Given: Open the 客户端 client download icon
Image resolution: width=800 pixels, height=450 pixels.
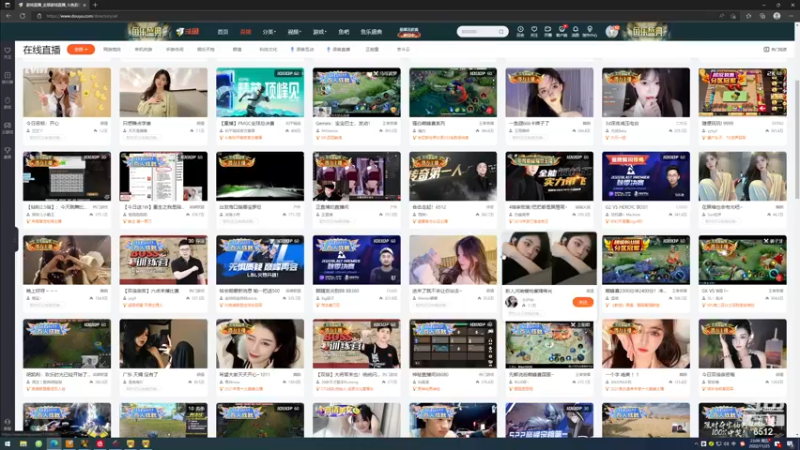Looking at the screenshot, I should click(x=562, y=31).
